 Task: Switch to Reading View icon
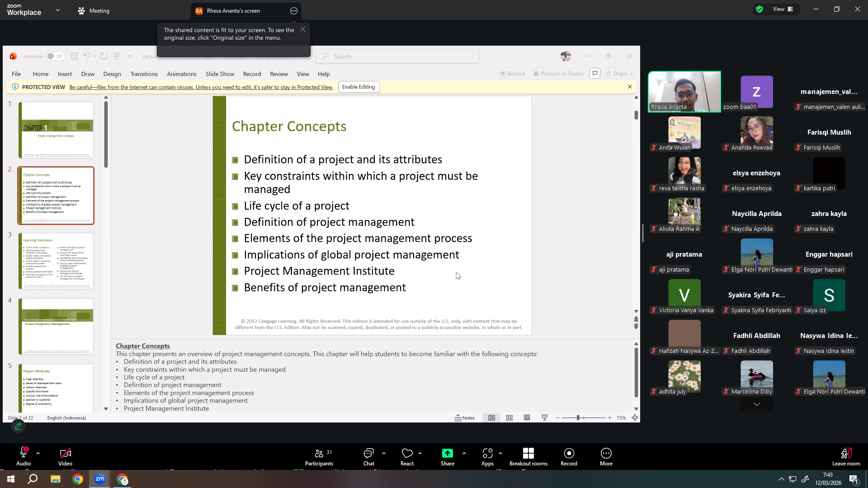[527, 418]
